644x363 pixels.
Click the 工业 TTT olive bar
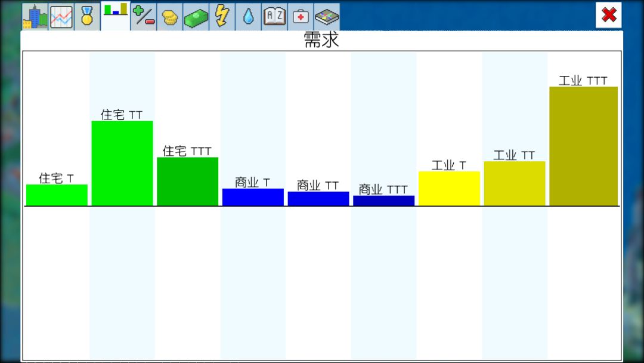coord(583,146)
